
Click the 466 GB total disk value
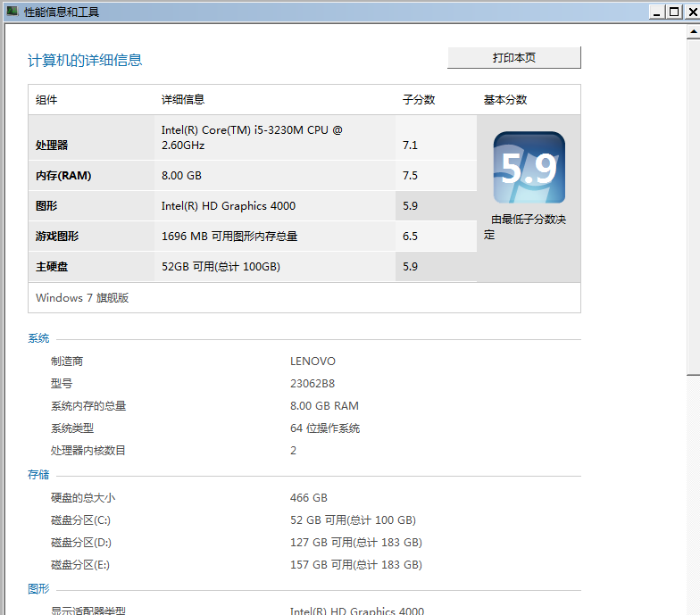(309, 498)
